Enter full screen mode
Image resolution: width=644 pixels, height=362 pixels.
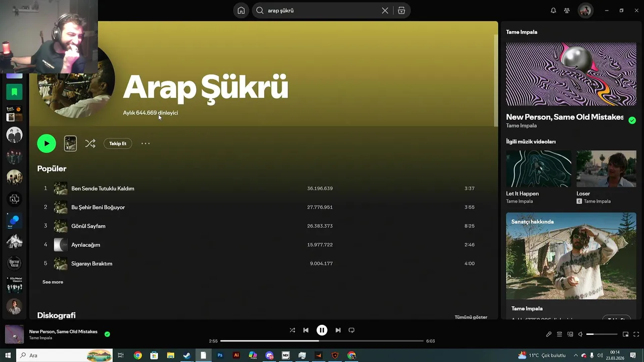636,334
